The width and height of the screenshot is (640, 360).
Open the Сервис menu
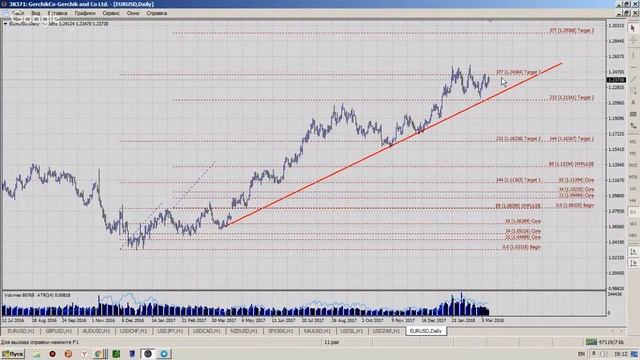point(111,13)
